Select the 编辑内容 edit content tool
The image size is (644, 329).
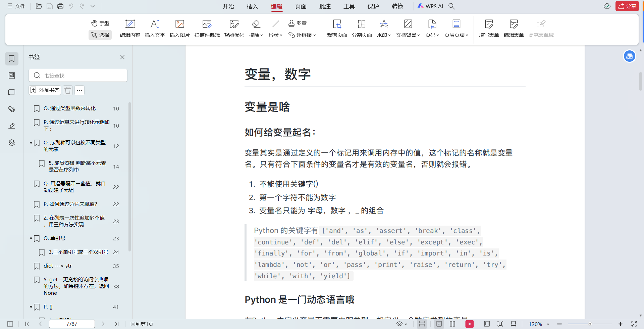pos(130,28)
